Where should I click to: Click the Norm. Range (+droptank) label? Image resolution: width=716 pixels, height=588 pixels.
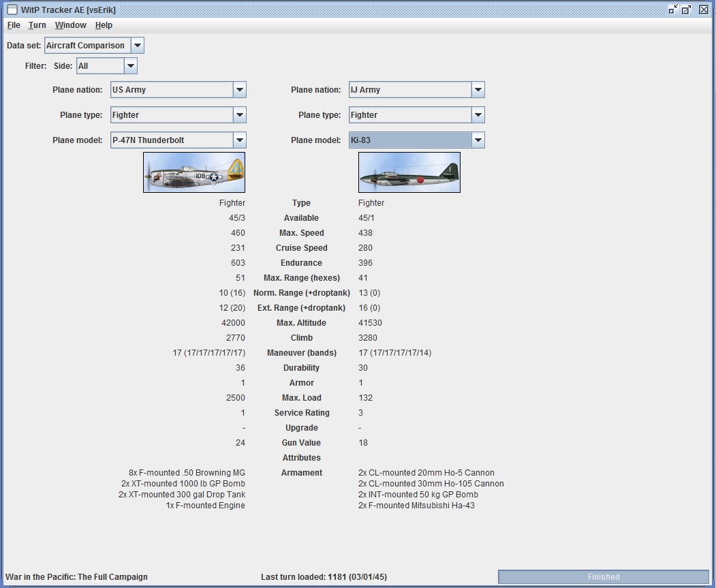tap(301, 293)
